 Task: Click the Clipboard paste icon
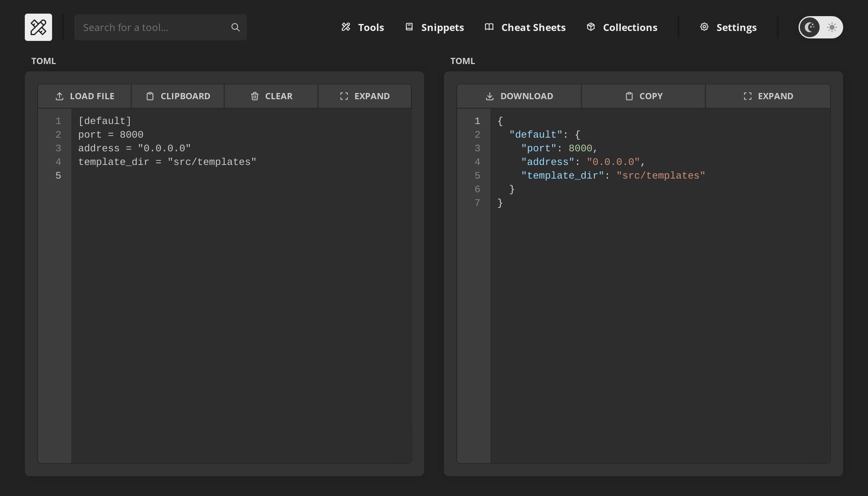[150, 95]
